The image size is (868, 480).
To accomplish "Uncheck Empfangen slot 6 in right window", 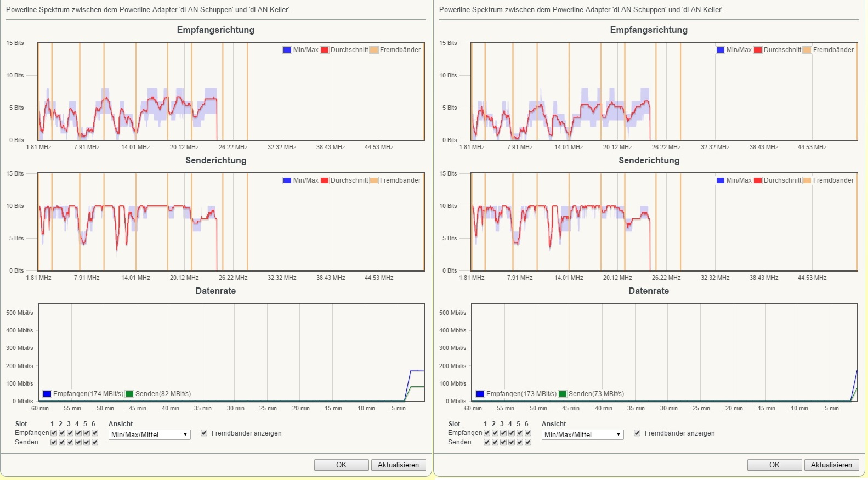I will [x=528, y=433].
